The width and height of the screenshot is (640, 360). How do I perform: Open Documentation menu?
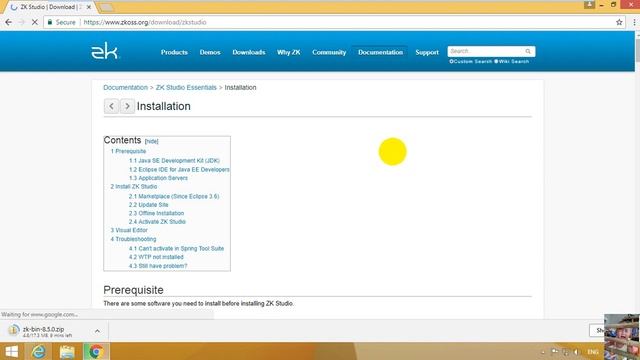tap(380, 52)
